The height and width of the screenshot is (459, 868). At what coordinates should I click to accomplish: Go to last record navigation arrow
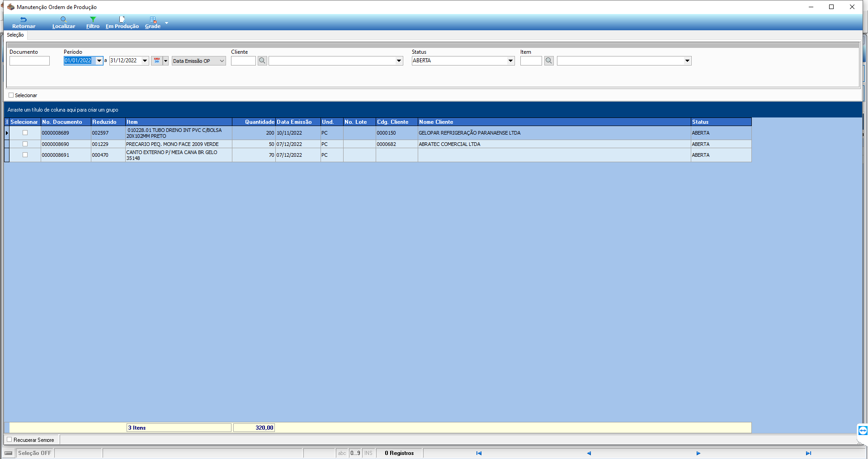click(808, 453)
